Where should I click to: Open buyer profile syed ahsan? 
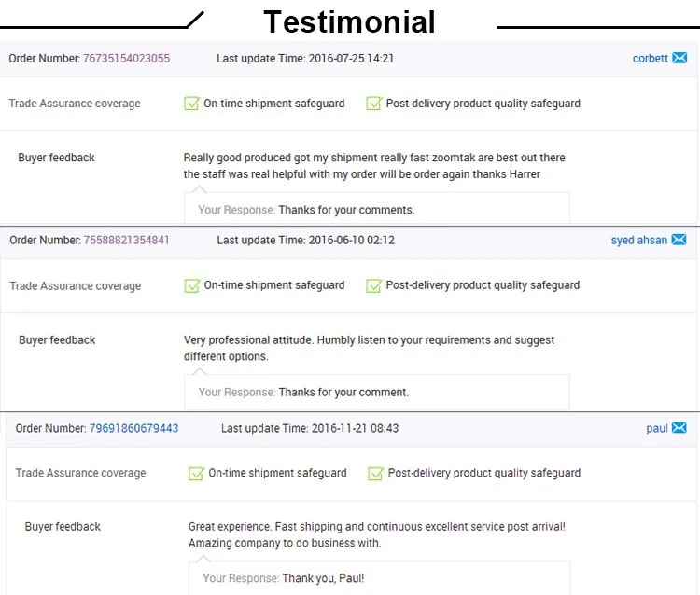click(638, 240)
